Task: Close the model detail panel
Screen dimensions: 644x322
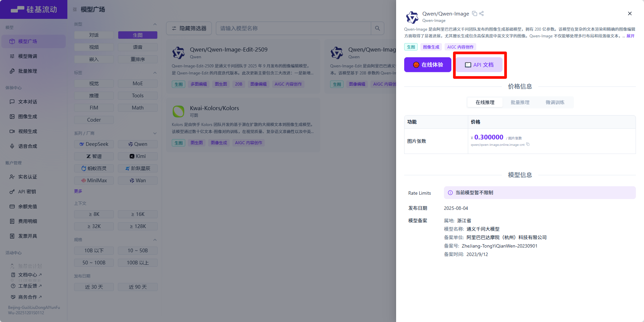Action: tap(630, 13)
